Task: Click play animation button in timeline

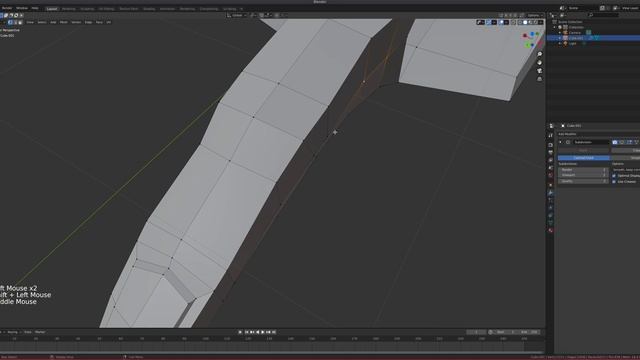Action: click(263, 332)
